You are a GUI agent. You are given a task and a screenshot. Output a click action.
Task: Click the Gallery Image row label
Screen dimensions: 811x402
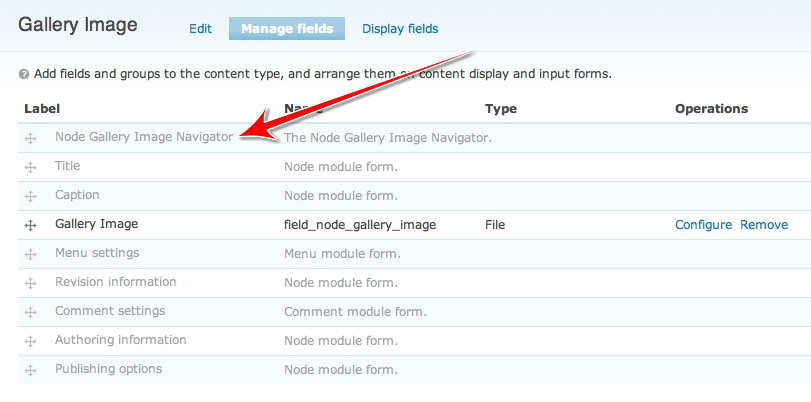(96, 224)
